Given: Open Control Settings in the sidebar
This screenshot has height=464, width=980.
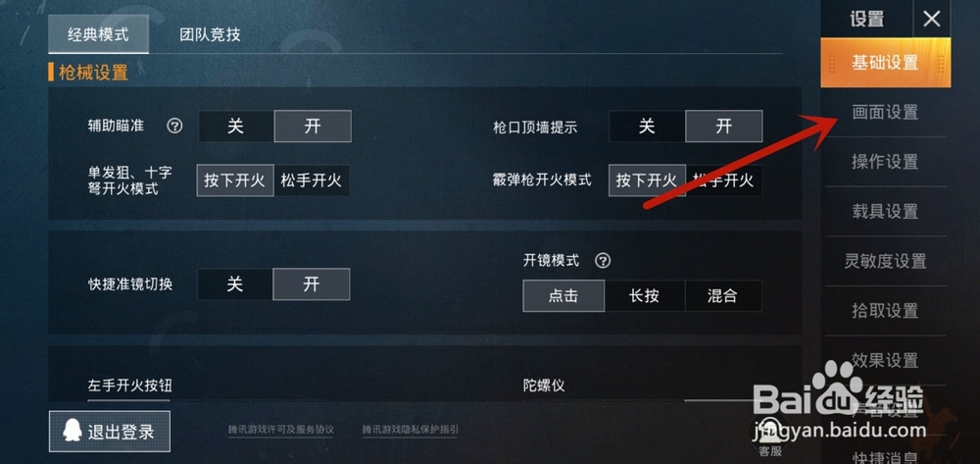Looking at the screenshot, I should pyautogui.click(x=885, y=162).
